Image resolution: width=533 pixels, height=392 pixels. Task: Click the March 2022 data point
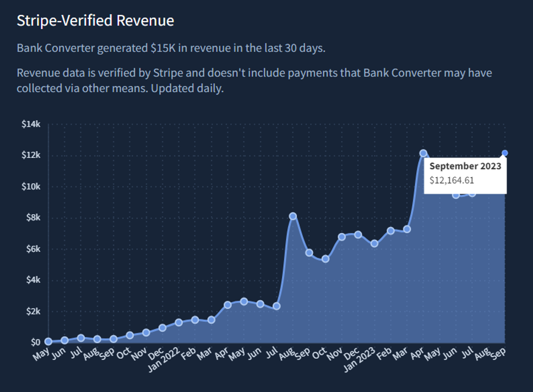click(211, 320)
